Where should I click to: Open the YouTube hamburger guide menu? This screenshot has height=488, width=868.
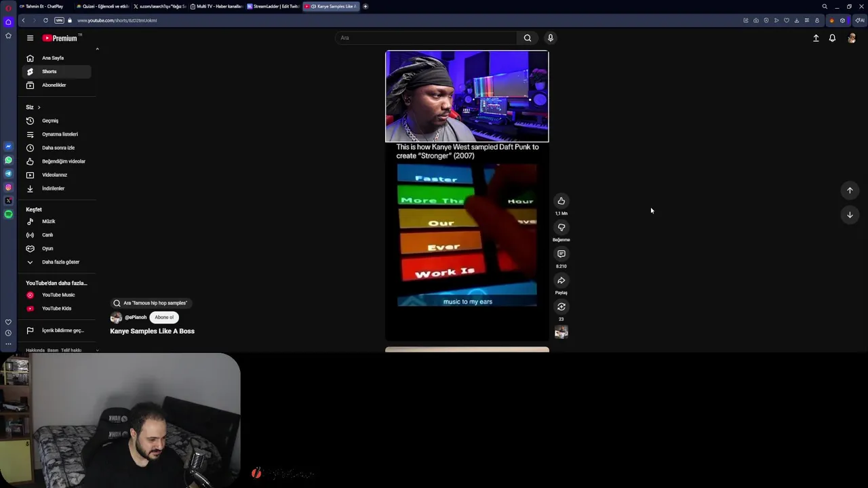point(30,38)
